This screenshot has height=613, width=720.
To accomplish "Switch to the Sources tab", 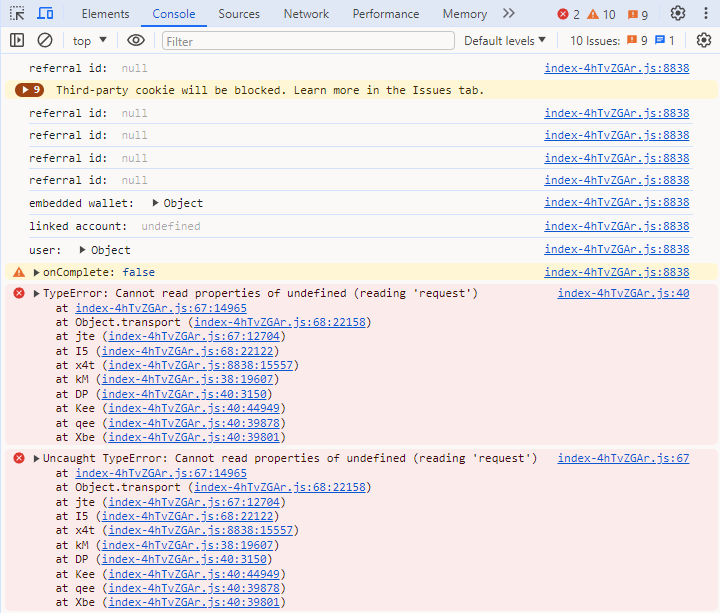I will 239,14.
